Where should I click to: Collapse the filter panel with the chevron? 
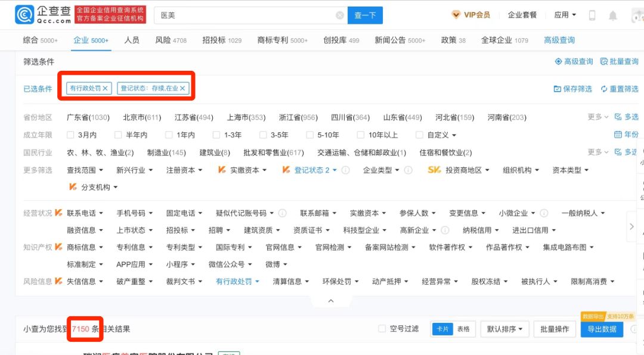pos(331,301)
